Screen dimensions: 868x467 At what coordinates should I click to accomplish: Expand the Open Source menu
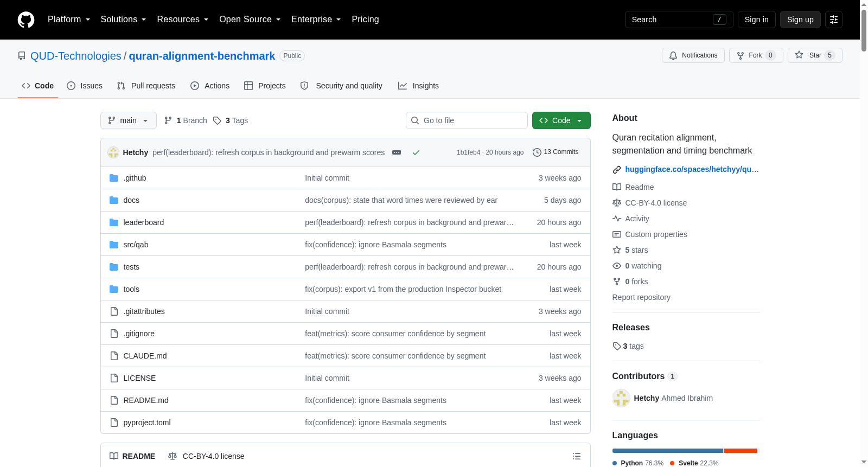(x=250, y=20)
